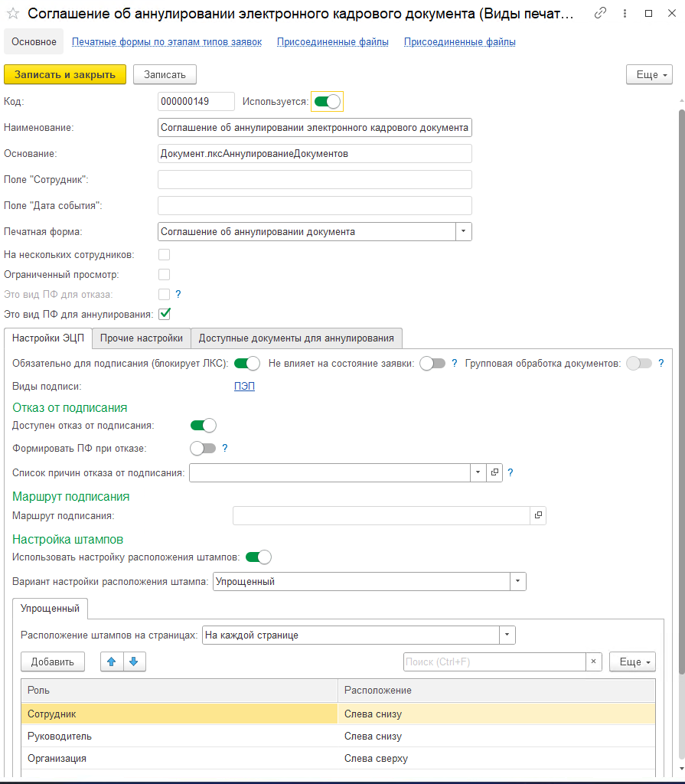Open refusal reasons list in new window

(494, 472)
